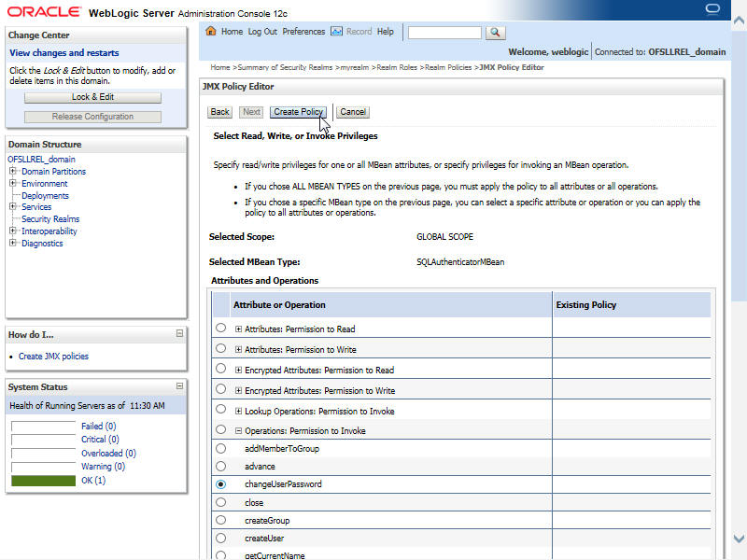Open Preferences from the top menu

click(x=303, y=32)
